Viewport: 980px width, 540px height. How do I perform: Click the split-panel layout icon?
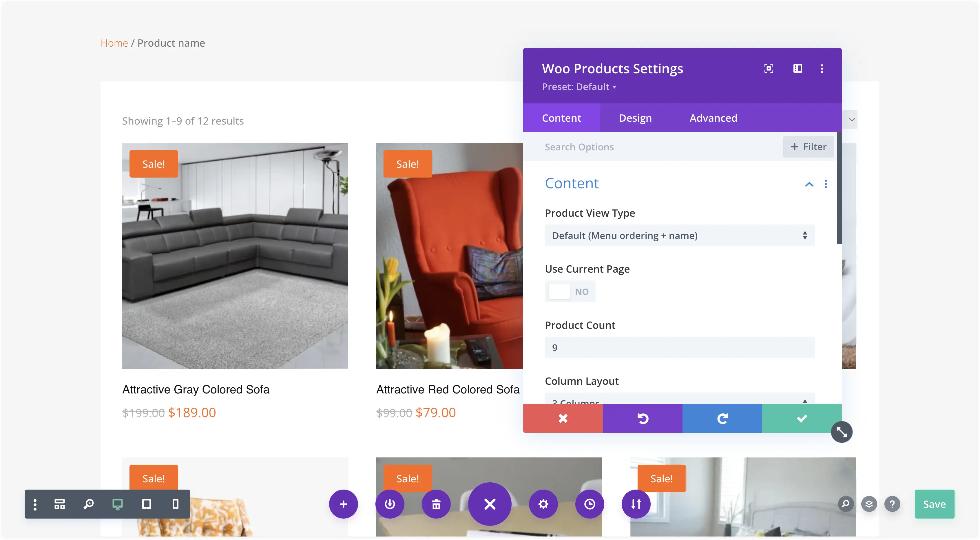(797, 68)
